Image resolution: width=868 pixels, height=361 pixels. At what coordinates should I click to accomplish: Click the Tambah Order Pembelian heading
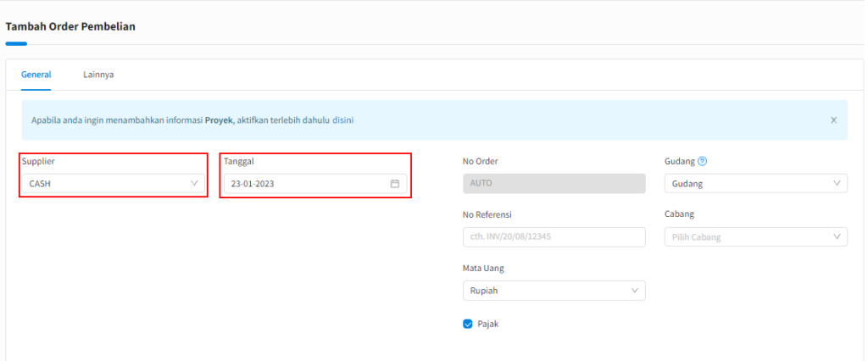pyautogui.click(x=70, y=26)
